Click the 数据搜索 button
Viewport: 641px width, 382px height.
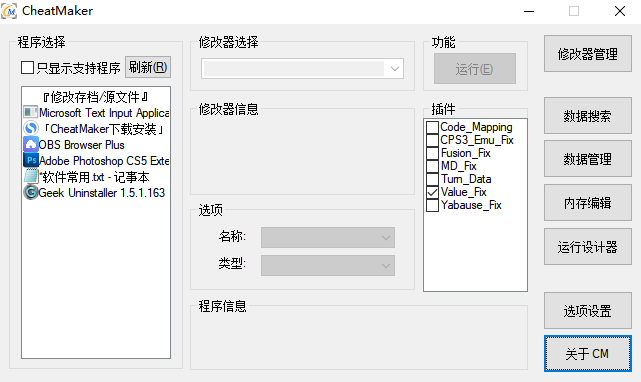[587, 116]
